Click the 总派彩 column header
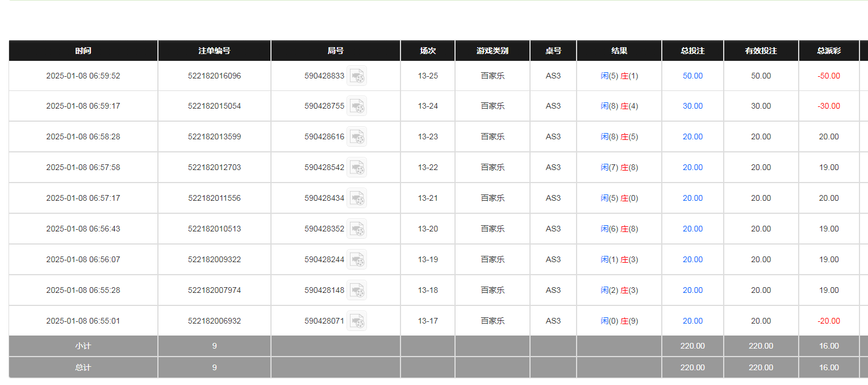This screenshot has width=868, height=385. coord(829,51)
